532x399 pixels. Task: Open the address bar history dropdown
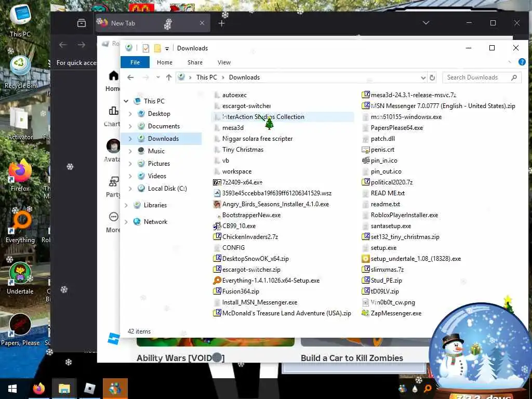point(423,78)
